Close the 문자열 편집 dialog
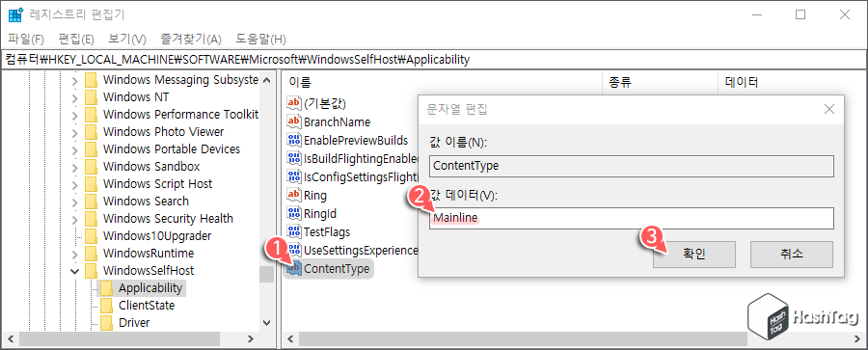The width and height of the screenshot is (868, 350). click(x=829, y=109)
